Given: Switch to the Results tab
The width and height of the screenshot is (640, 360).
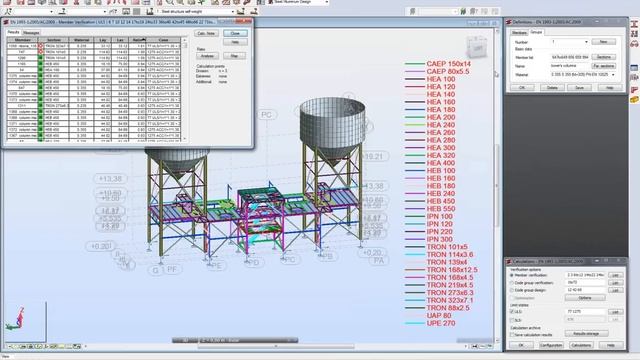Looking at the screenshot, I should pyautogui.click(x=13, y=32).
